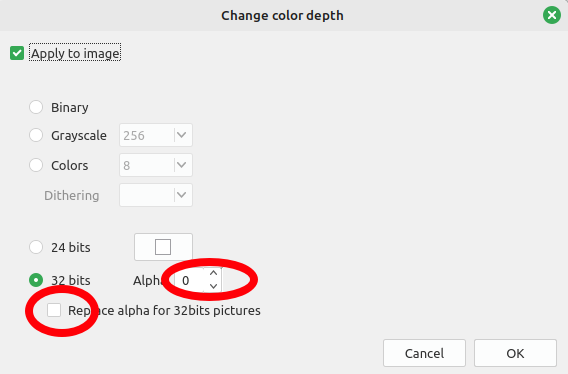
Task: Increase Alpha value with up arrow
Action: (x=213, y=274)
